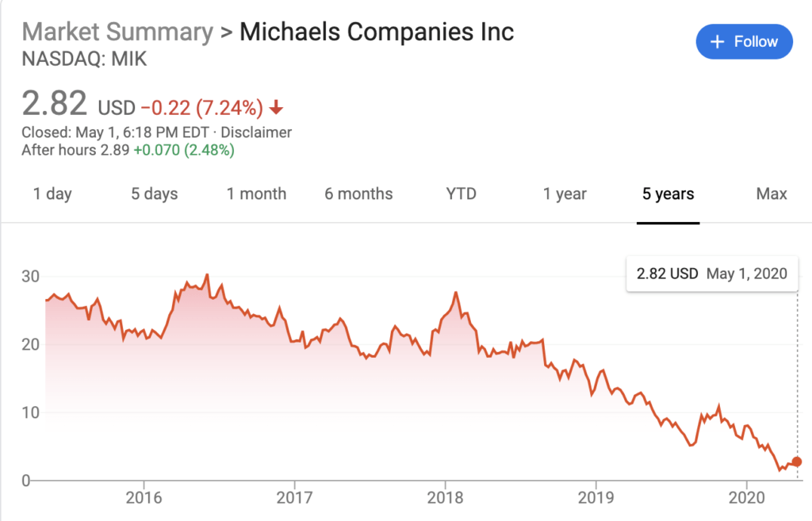The height and width of the screenshot is (521, 812).
Task: Open the 1 month chart view
Action: pos(256,193)
